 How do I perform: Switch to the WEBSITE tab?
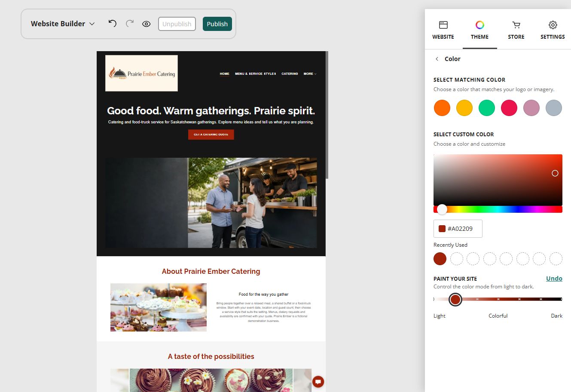pos(443,30)
